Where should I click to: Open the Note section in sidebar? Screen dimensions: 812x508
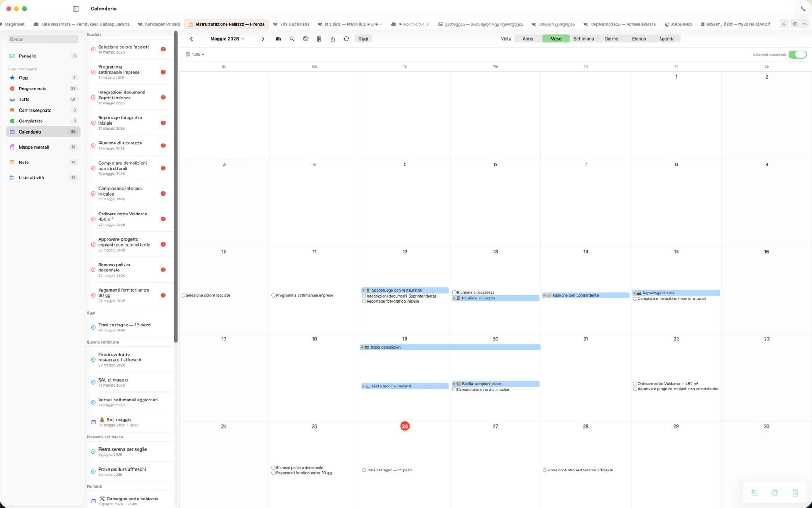pos(43,163)
